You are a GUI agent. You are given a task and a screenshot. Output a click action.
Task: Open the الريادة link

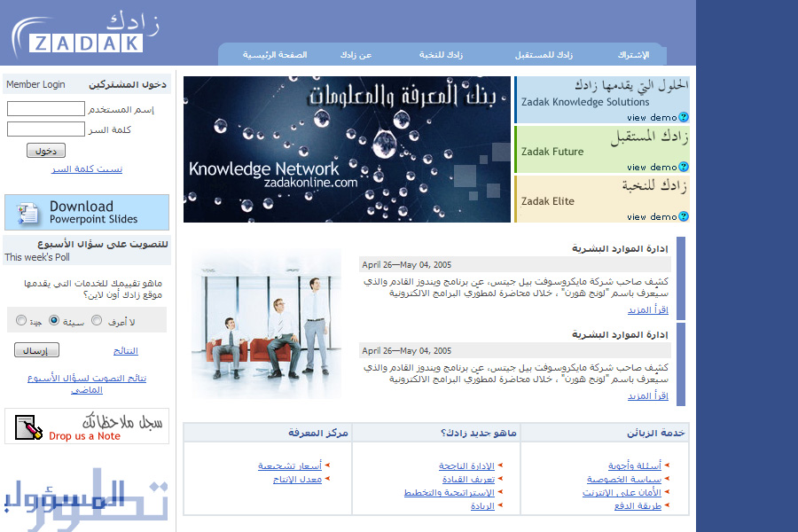[482, 505]
